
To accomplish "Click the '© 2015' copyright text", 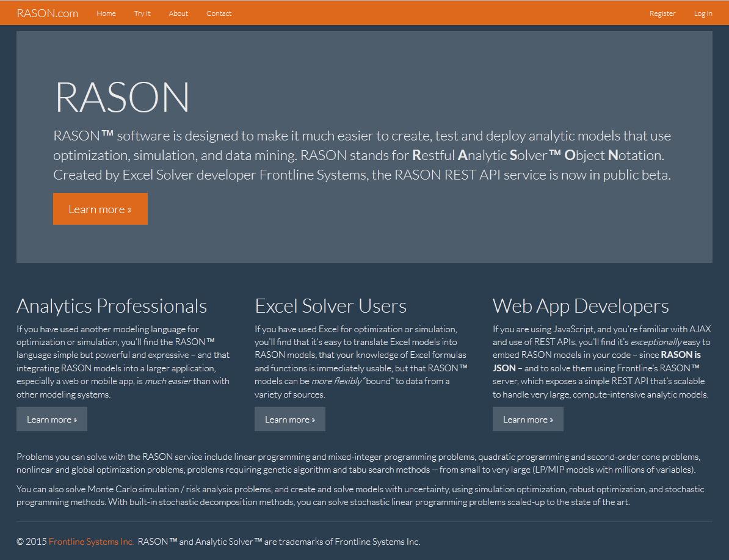I will click(32, 542).
